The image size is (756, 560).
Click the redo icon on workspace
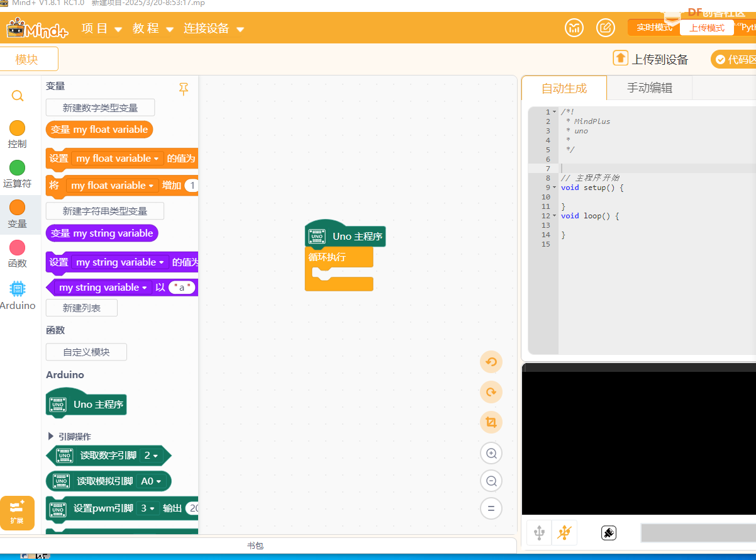(491, 392)
